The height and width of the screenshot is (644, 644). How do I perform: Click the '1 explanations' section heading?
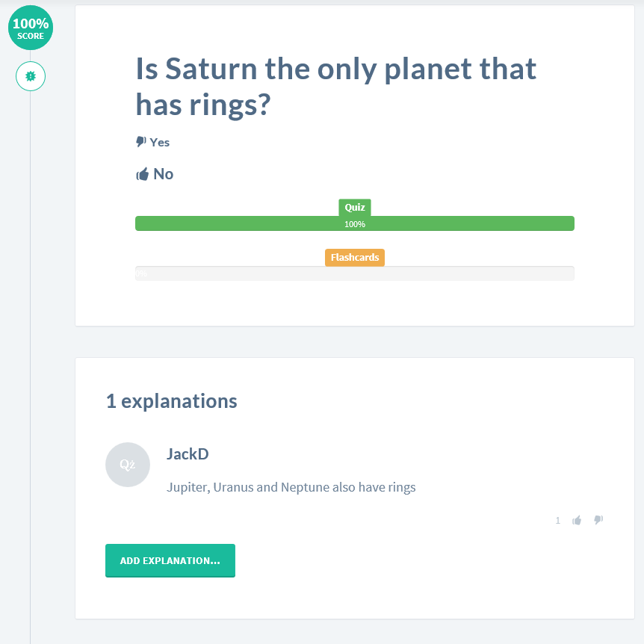(x=171, y=401)
